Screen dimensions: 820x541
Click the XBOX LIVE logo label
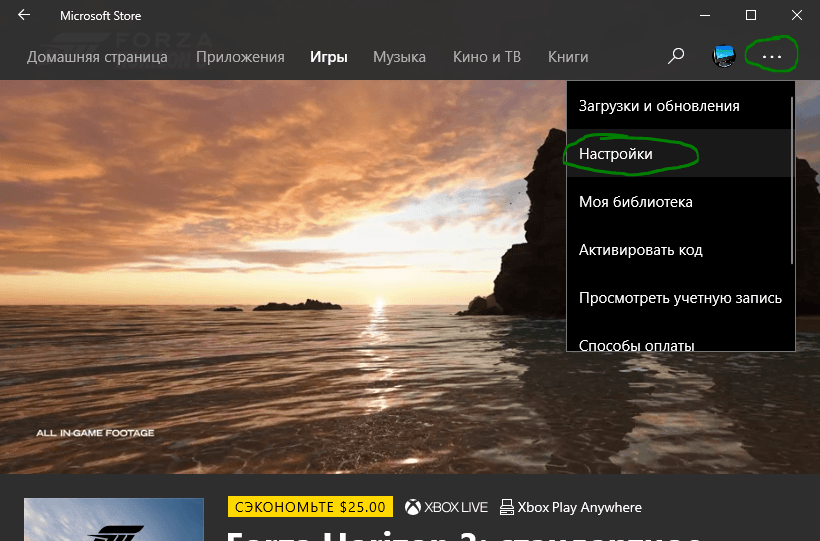(x=446, y=507)
